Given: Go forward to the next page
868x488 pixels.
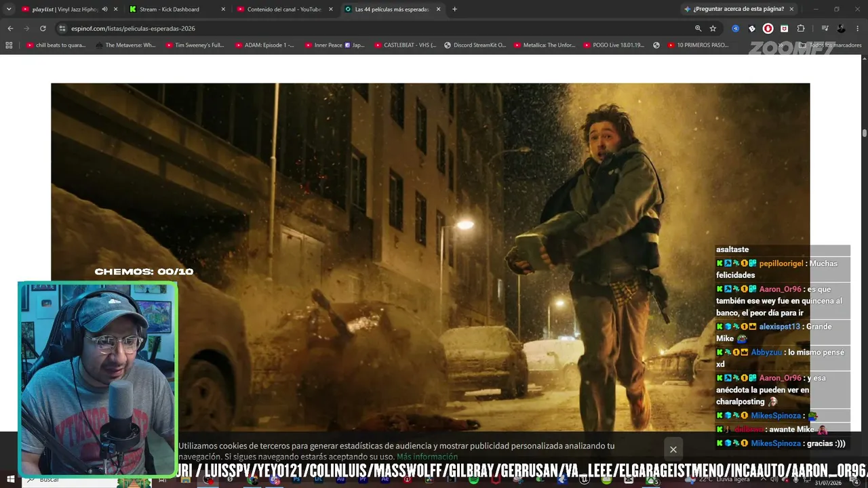Looking at the screenshot, I should point(26,28).
